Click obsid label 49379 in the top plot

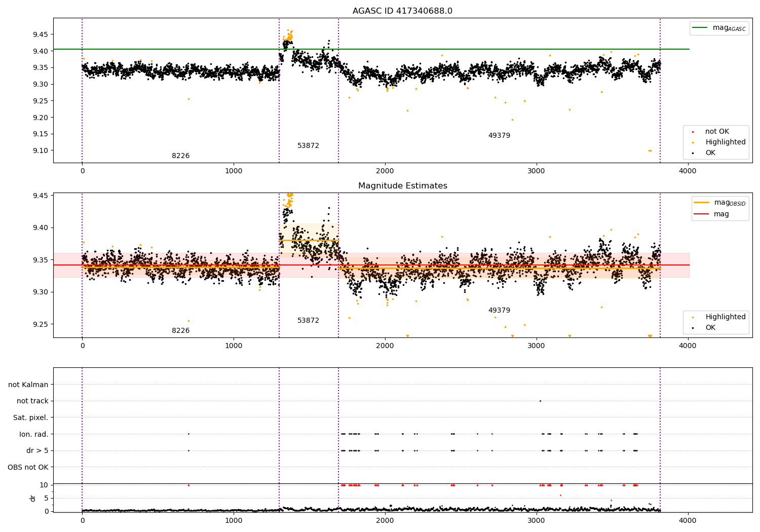499,136
